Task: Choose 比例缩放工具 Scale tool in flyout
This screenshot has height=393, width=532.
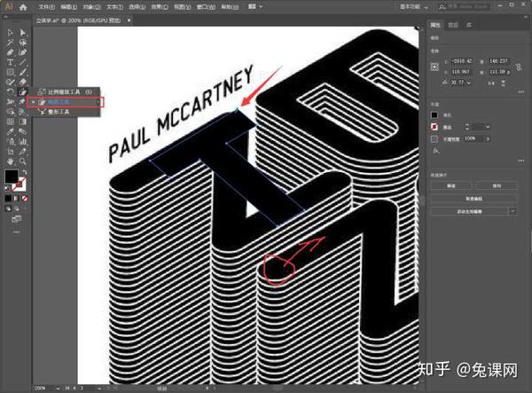Action: tap(65, 92)
